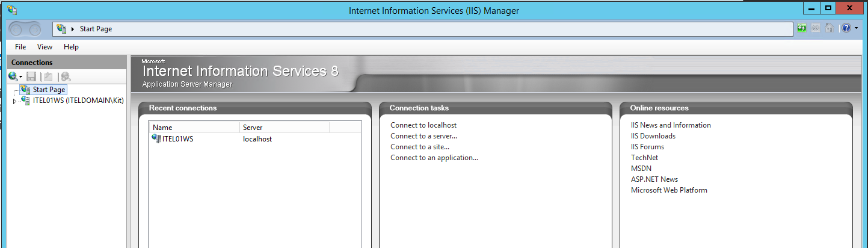Select the ITEL01WS (ITELDOMAIN\Kit) tree node
Viewport: 868px width, 248px height.
pyautogui.click(x=78, y=101)
